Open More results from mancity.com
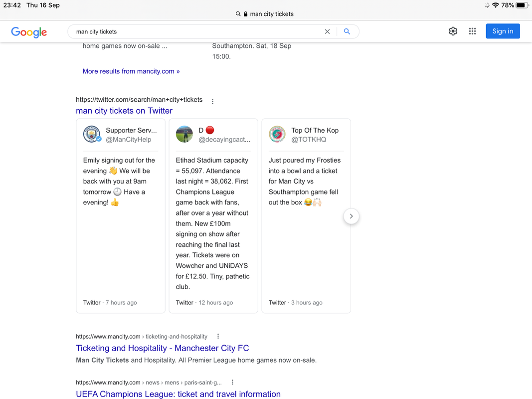 pyautogui.click(x=131, y=71)
